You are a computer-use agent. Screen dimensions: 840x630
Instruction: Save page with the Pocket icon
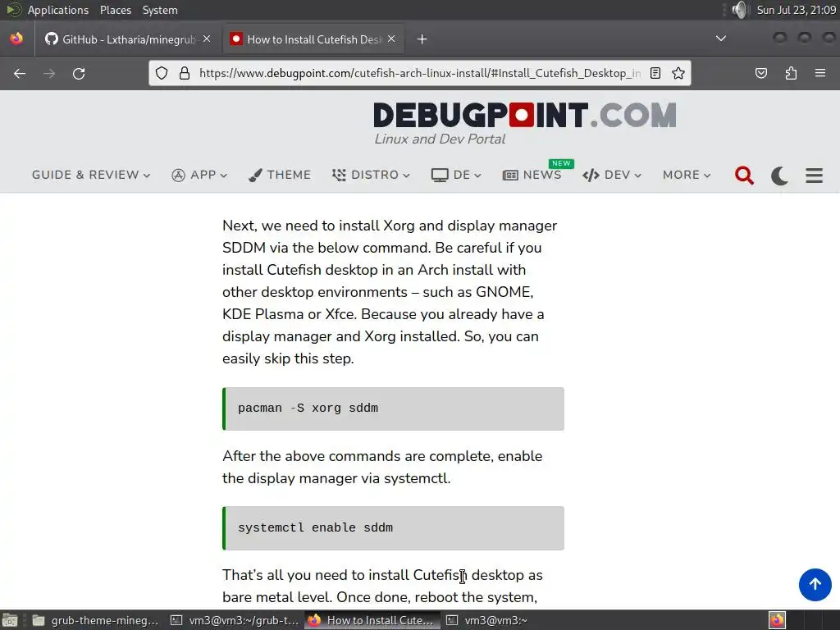[760, 73]
